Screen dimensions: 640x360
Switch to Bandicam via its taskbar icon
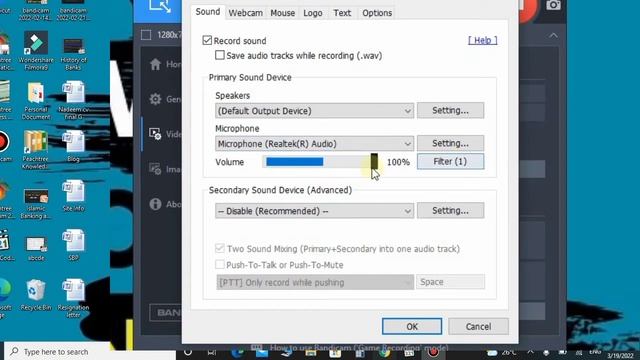433,352
